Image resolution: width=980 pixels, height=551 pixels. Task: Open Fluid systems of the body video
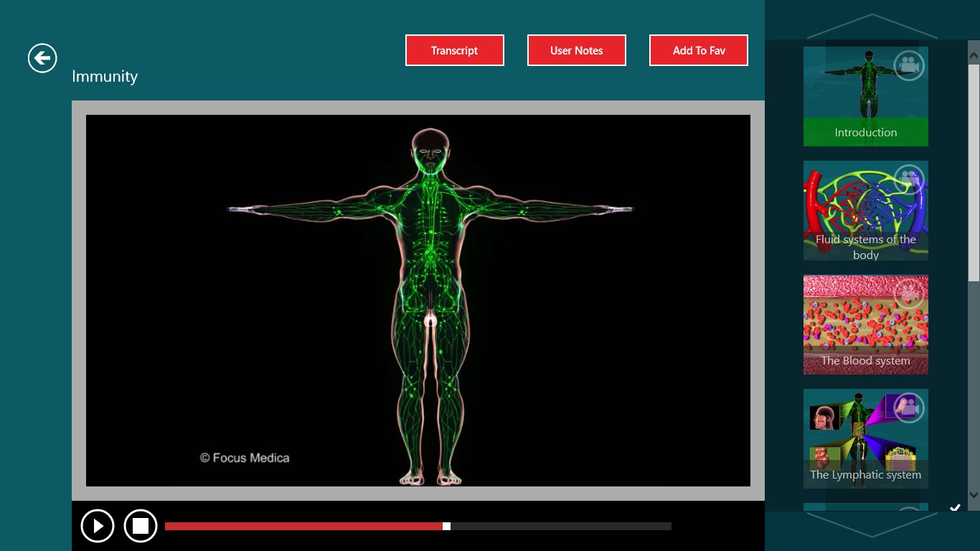(x=865, y=211)
